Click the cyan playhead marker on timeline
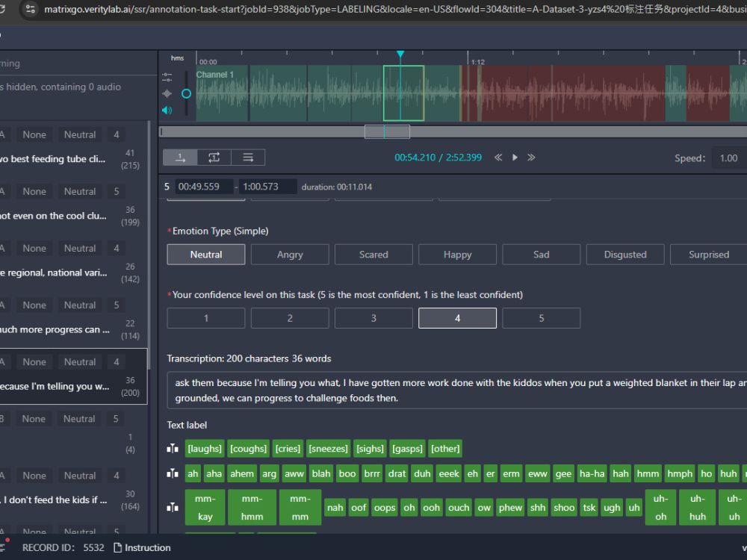 (400, 55)
